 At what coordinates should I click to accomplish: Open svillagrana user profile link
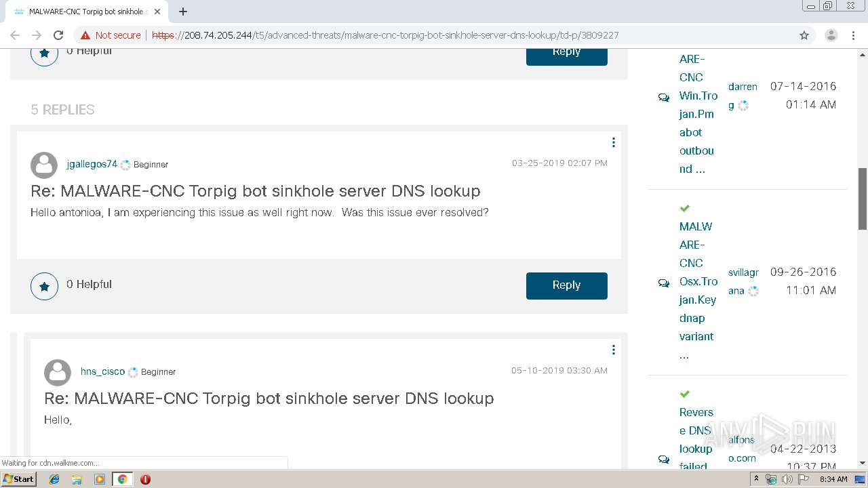pyautogui.click(x=743, y=281)
